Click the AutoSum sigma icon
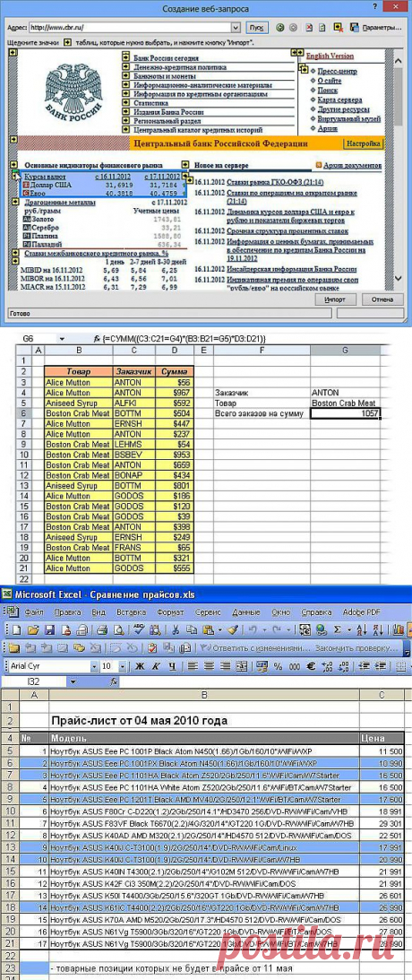 [x=338, y=629]
